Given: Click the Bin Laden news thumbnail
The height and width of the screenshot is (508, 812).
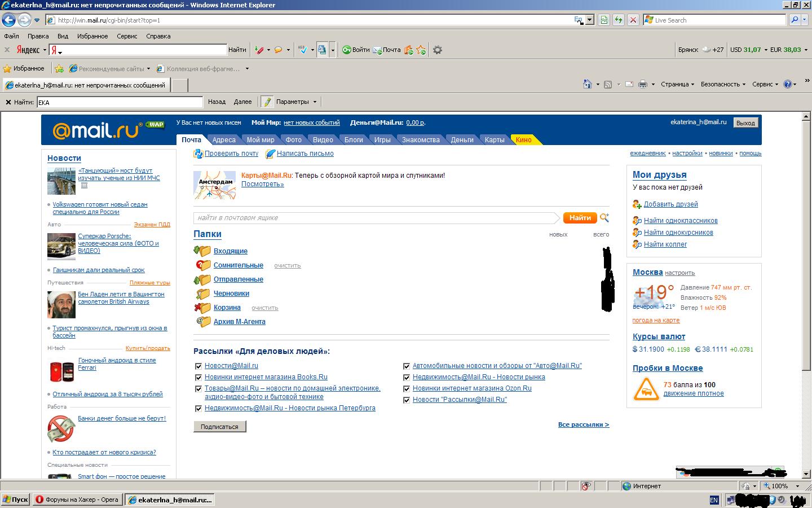Looking at the screenshot, I should [x=61, y=305].
